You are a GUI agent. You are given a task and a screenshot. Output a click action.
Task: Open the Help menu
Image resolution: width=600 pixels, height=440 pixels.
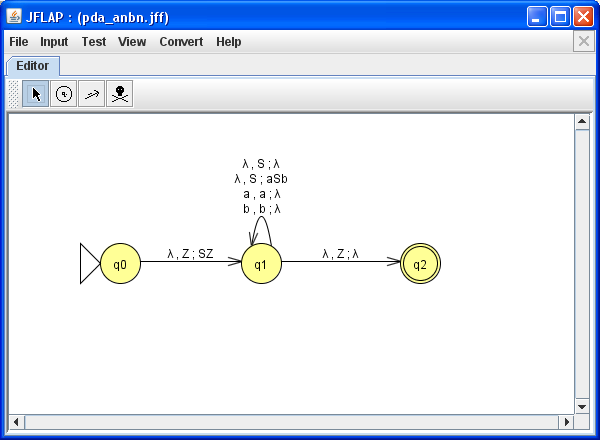point(229,42)
